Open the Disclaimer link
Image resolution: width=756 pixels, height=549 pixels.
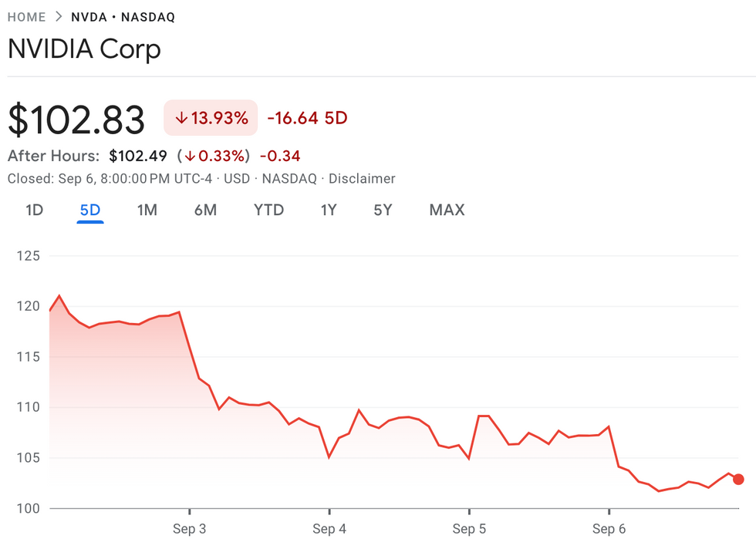(x=362, y=179)
